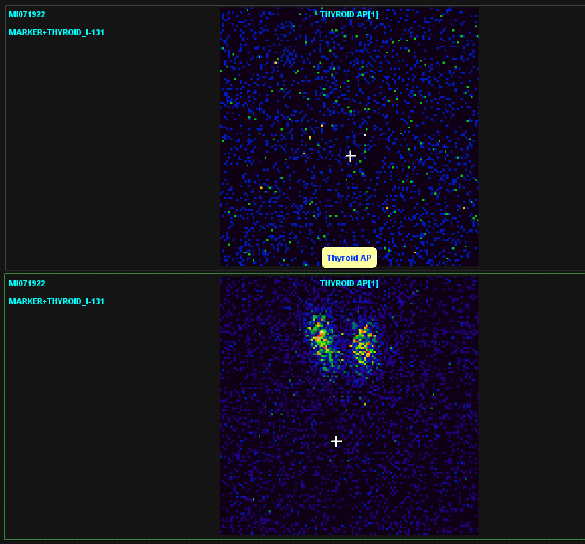
Task: Click the small yellow spot below thyroid lobes
Action: (x=365, y=404)
